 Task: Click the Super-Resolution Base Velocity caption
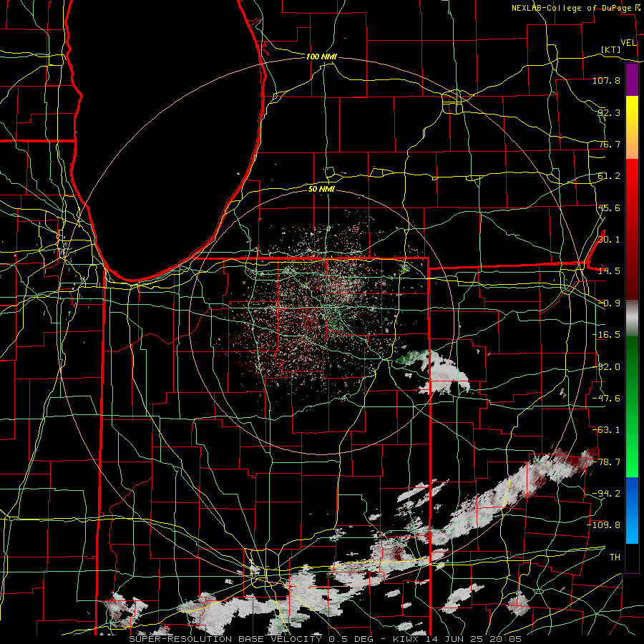tap(326, 639)
